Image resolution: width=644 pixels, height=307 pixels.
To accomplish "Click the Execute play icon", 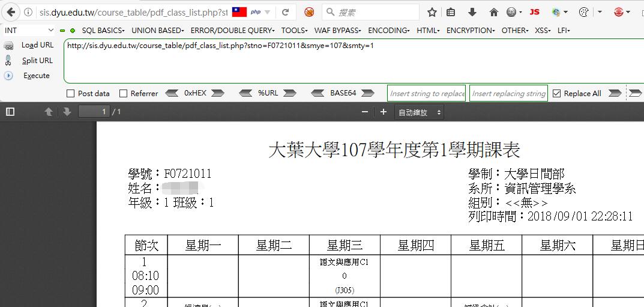I will [8, 76].
